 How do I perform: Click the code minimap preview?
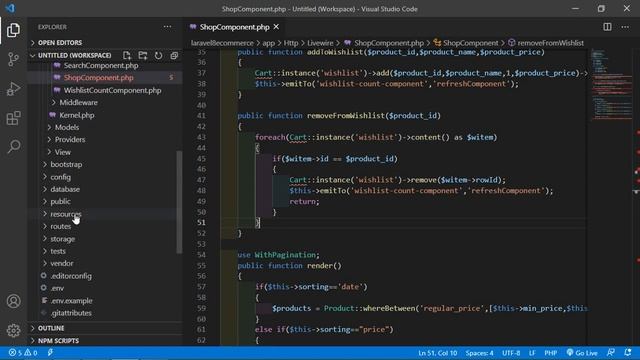611,85
